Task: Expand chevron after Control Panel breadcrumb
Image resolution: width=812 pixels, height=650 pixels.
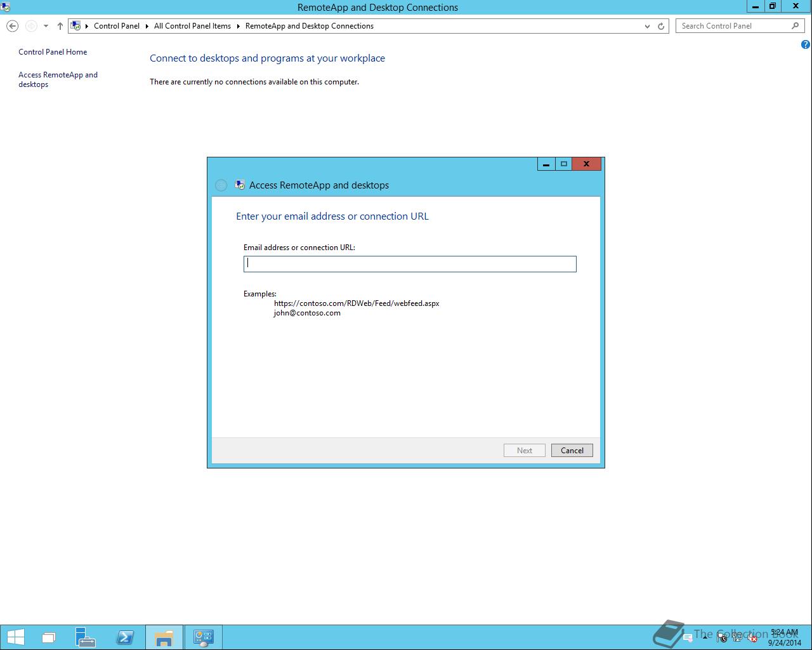Action: click(147, 26)
